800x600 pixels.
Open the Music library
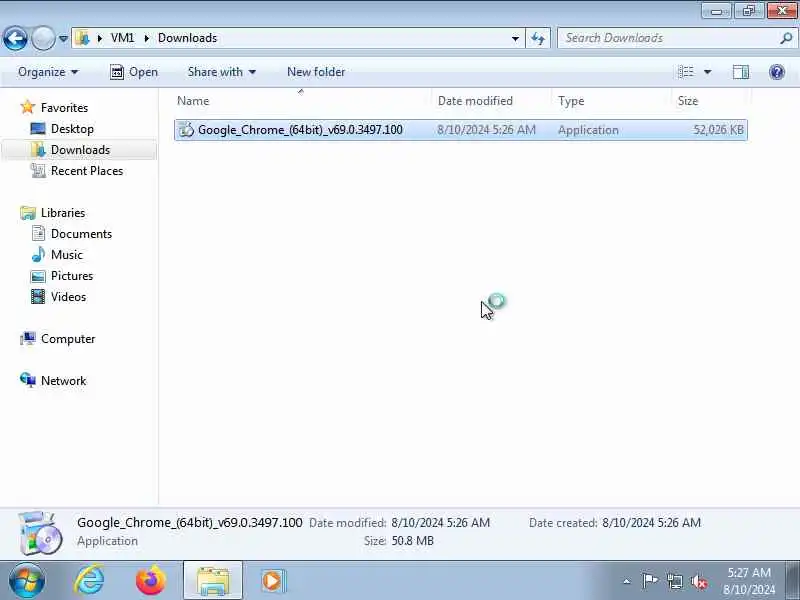click(x=66, y=254)
